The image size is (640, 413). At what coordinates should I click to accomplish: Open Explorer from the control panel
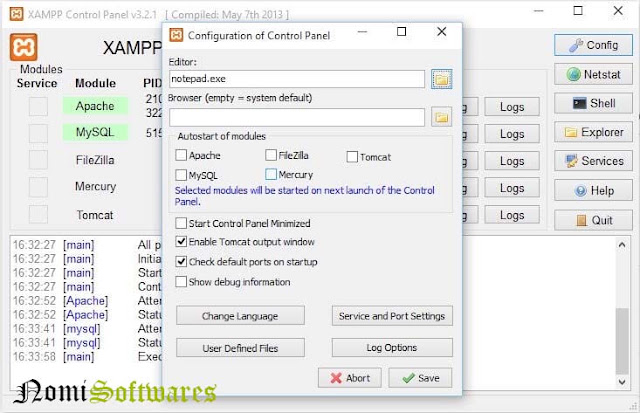593,132
